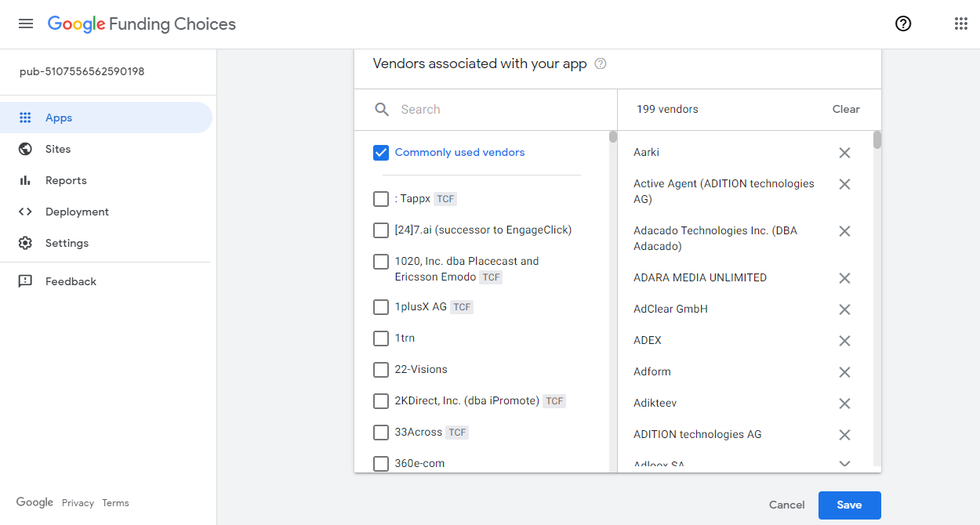The image size is (980, 525).
Task: Remove ADEX from the vendor list
Action: (844, 341)
